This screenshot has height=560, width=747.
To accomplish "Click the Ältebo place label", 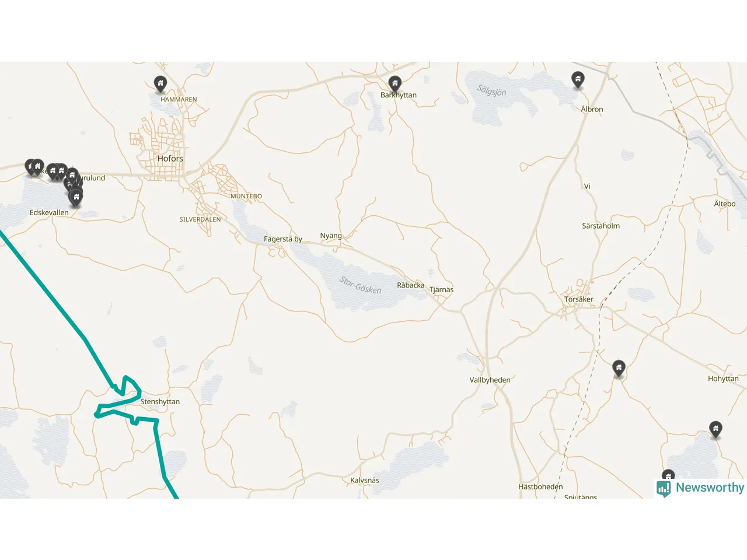I will (x=725, y=204).
